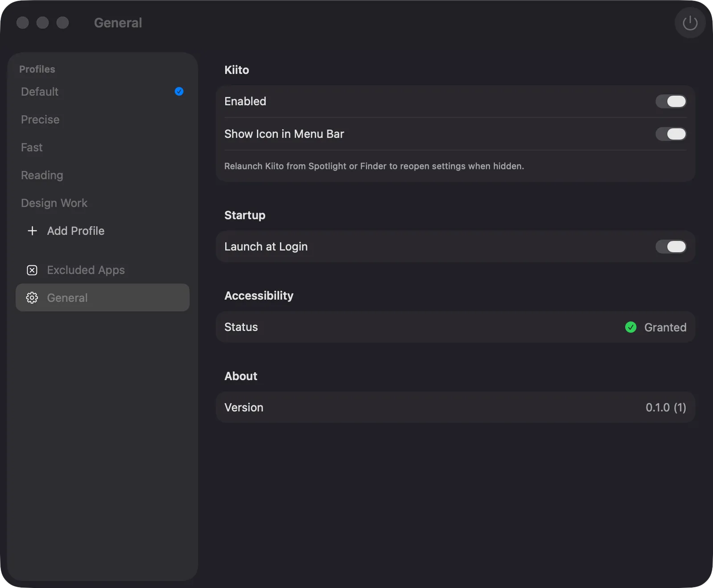This screenshot has height=588, width=713.
Task: Toggle Show Icon in Menu Bar
Action: tap(671, 134)
